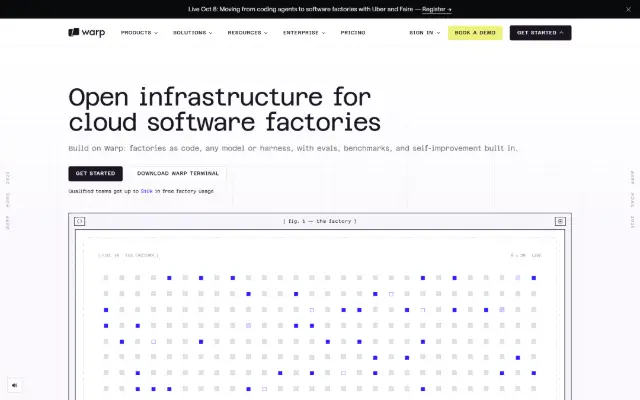Open the Solutions dropdown
Image resolution: width=640 pixels, height=400 pixels.
coord(193,33)
